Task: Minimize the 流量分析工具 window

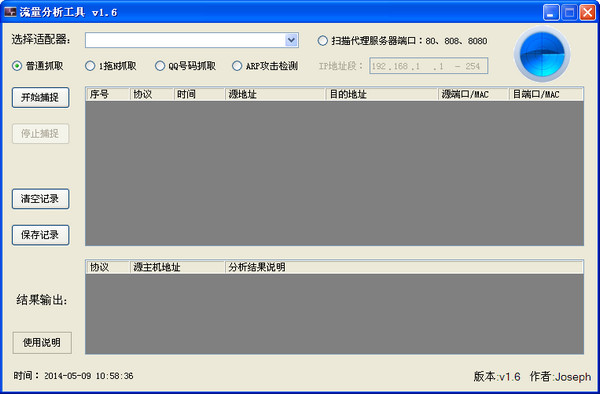Action: pos(551,12)
